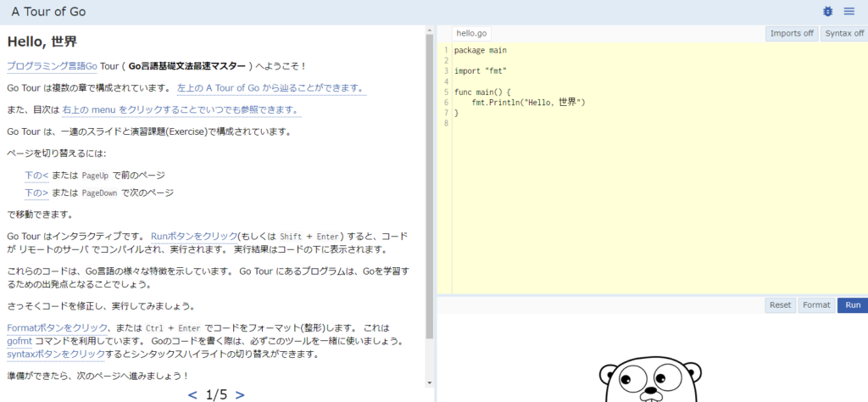868x402 pixels.
Task: Click the PageDown key label text
Action: click(x=100, y=193)
